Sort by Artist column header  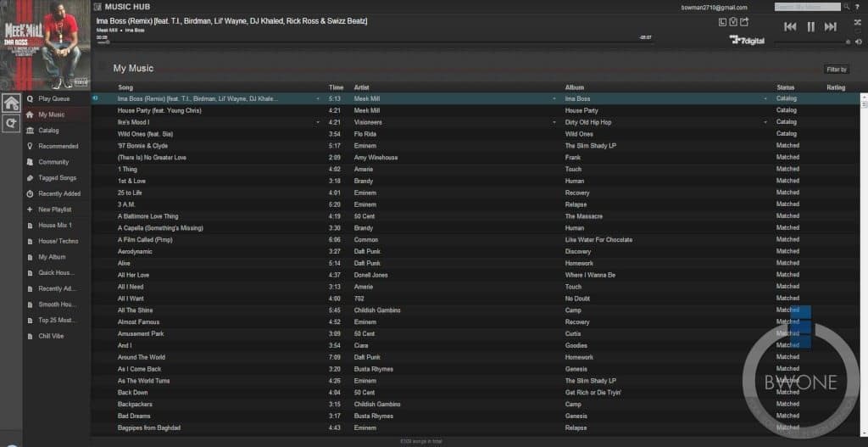pos(361,87)
